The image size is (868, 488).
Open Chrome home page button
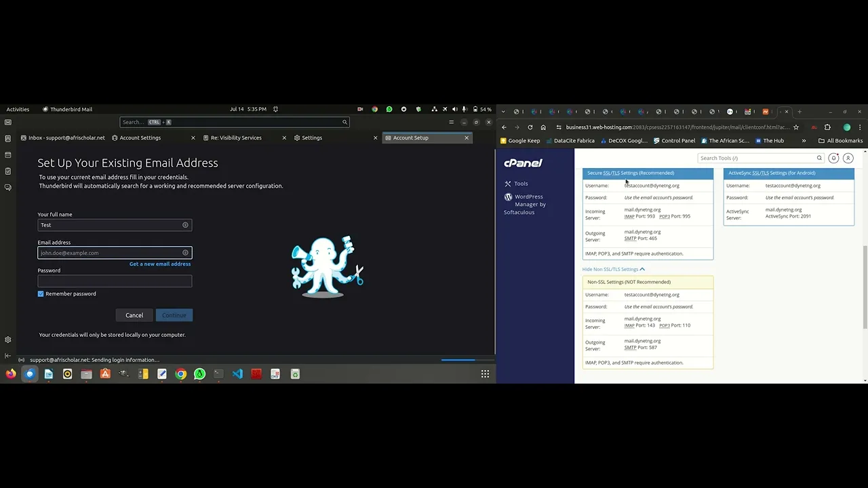click(543, 127)
